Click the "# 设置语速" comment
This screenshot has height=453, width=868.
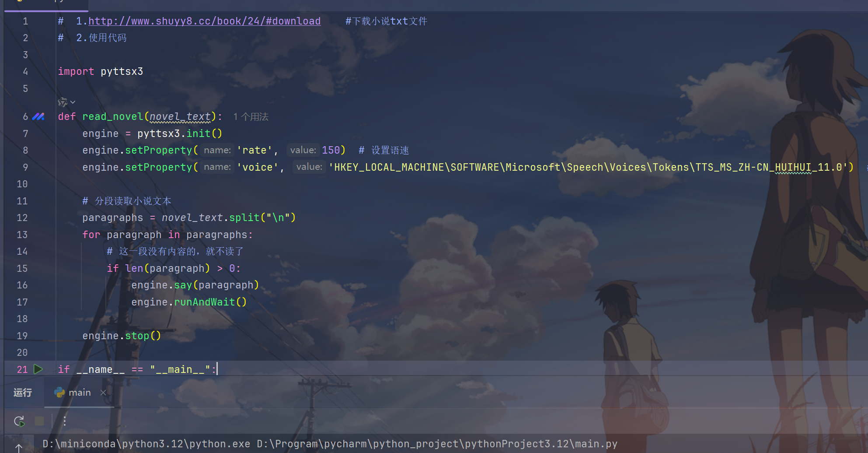[x=384, y=150]
